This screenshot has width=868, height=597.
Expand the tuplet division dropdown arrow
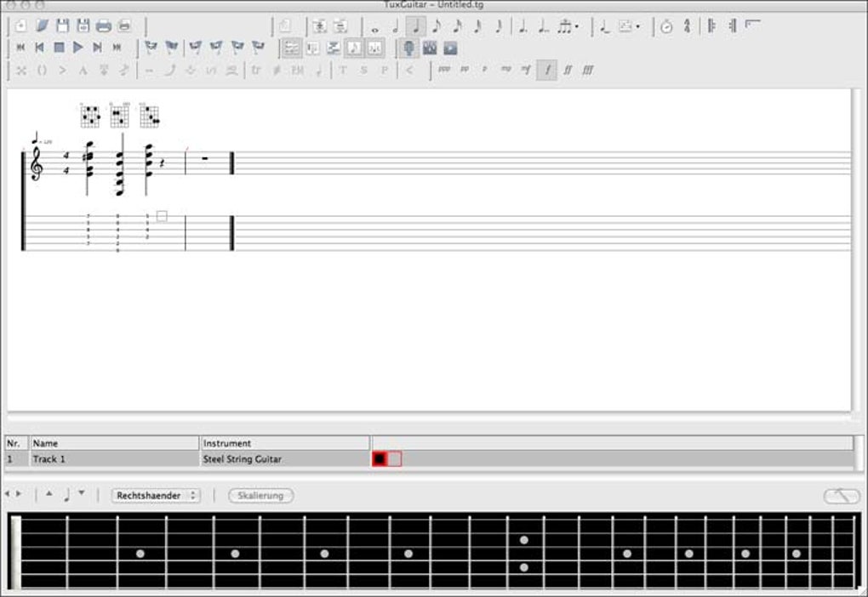[577, 26]
